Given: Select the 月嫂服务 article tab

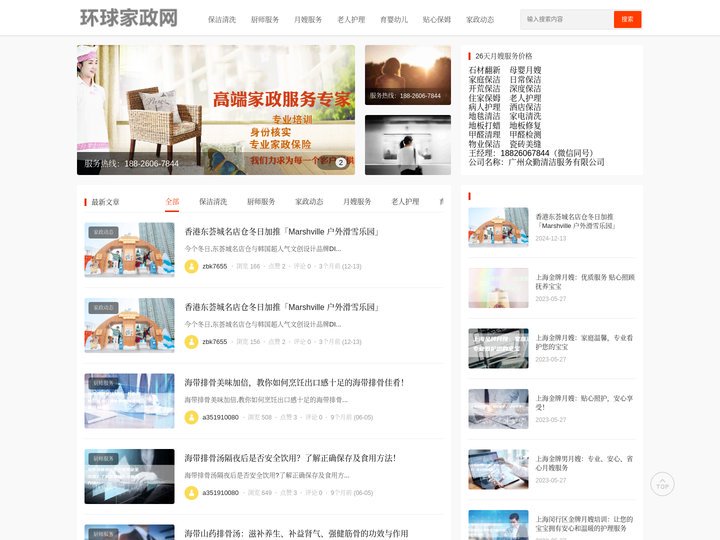Looking at the screenshot, I should 357,202.
